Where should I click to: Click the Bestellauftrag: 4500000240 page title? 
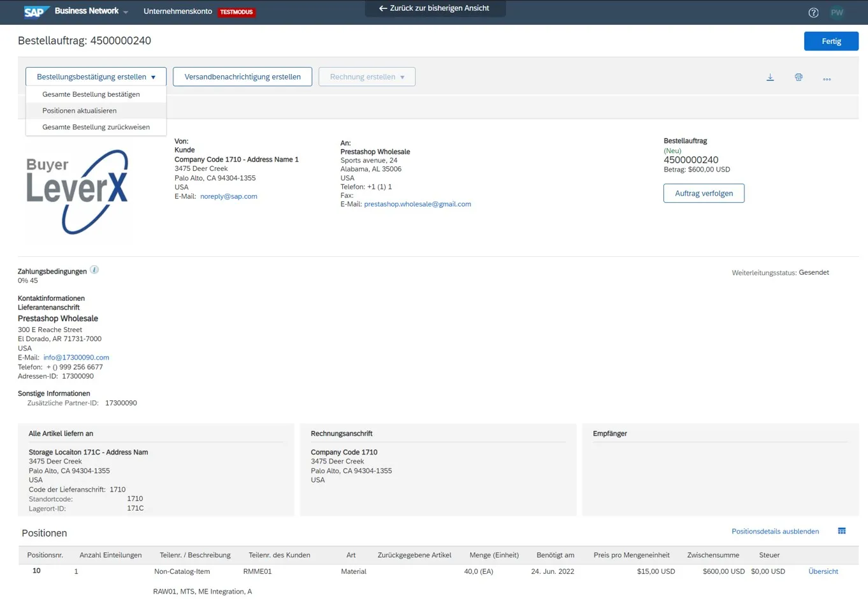tap(84, 41)
